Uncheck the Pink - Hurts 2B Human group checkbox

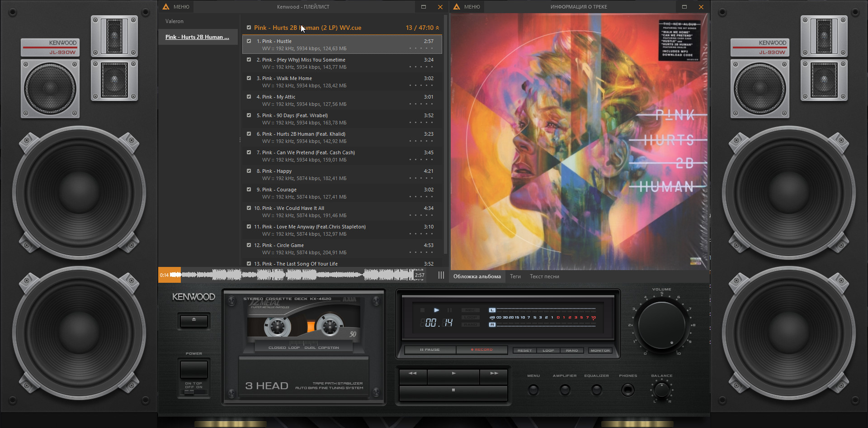[x=249, y=28]
